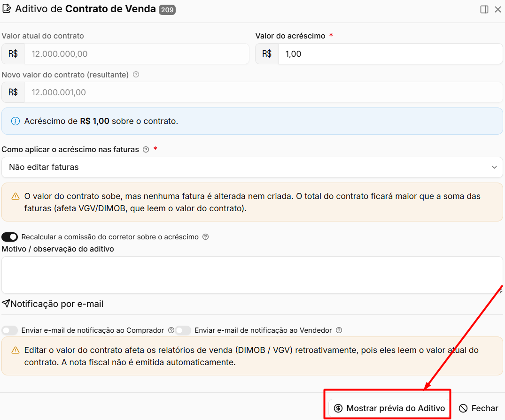505x420 pixels.
Task: Click help icon beside Recalcular a comissão
Action: [x=205, y=237]
